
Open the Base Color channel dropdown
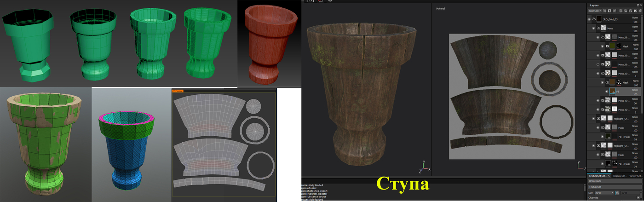click(x=595, y=11)
